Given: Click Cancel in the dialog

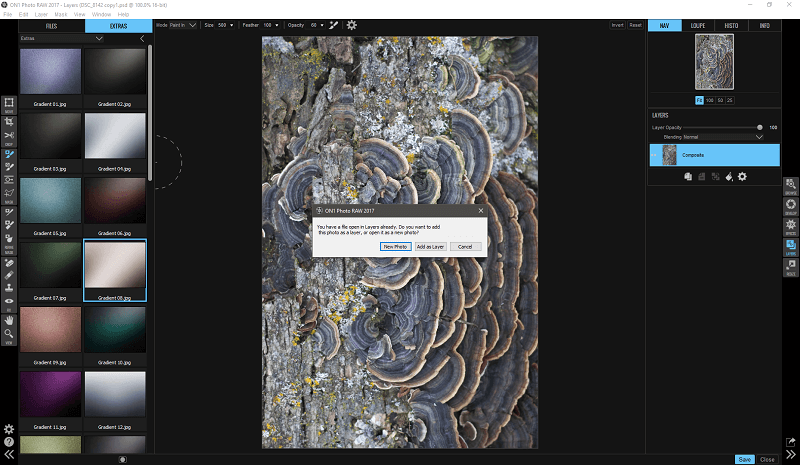Looking at the screenshot, I should click(465, 247).
